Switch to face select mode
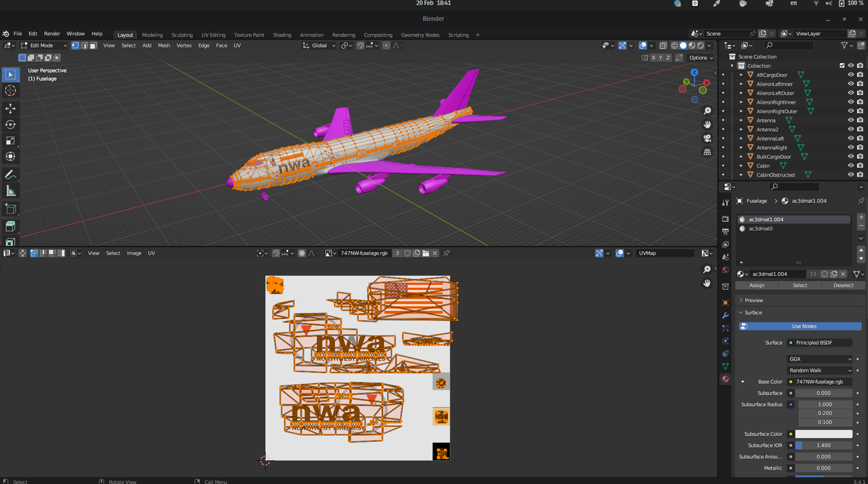 coord(93,45)
